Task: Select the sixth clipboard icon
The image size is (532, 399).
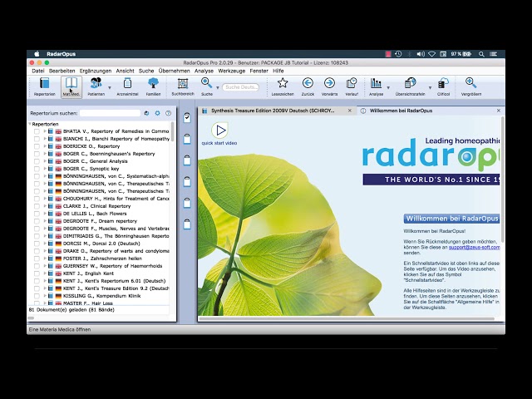Action: (x=187, y=224)
